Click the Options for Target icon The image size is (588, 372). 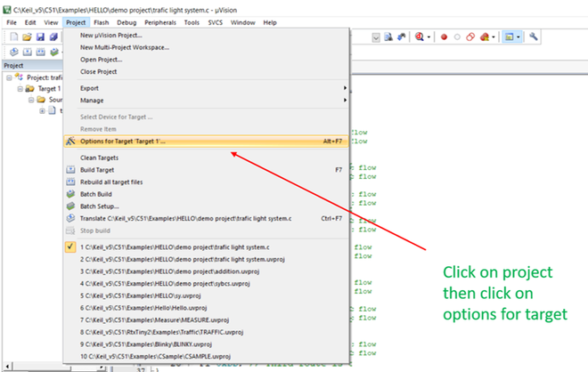70,142
